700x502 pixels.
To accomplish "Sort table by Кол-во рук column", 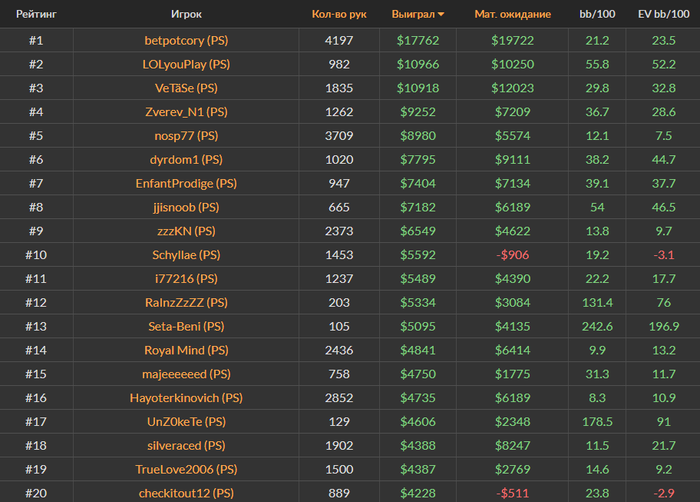I will [339, 15].
